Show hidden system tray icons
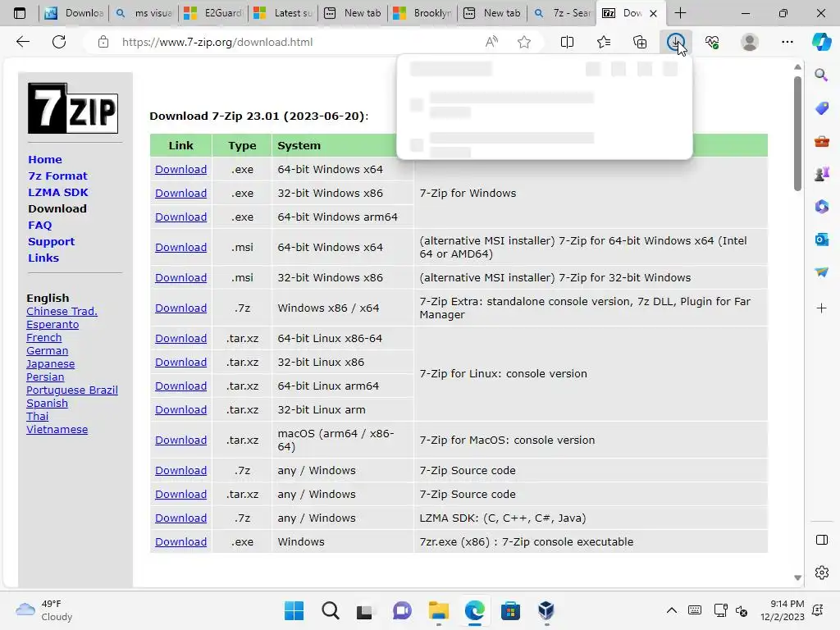Screen dimensions: 840x630 click(671, 610)
